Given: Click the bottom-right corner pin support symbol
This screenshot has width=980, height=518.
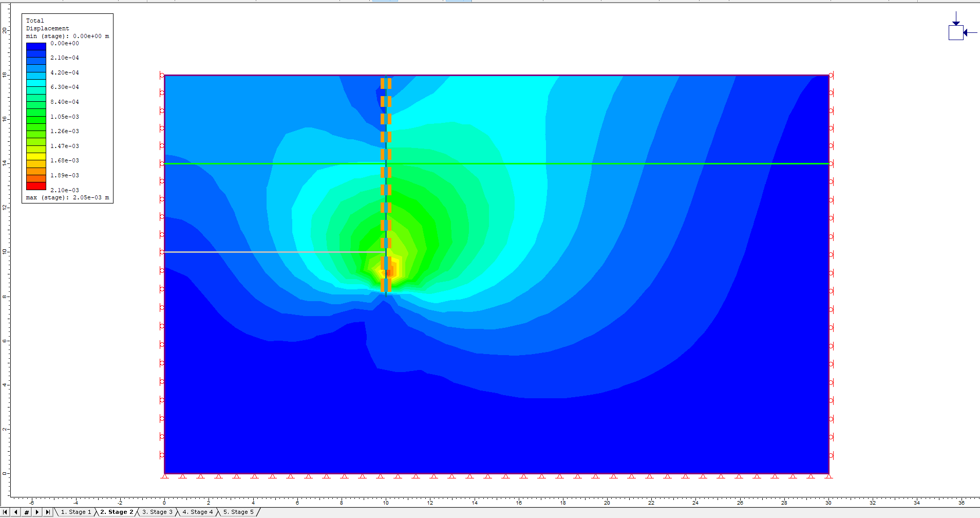Looking at the screenshot, I should (x=828, y=476).
